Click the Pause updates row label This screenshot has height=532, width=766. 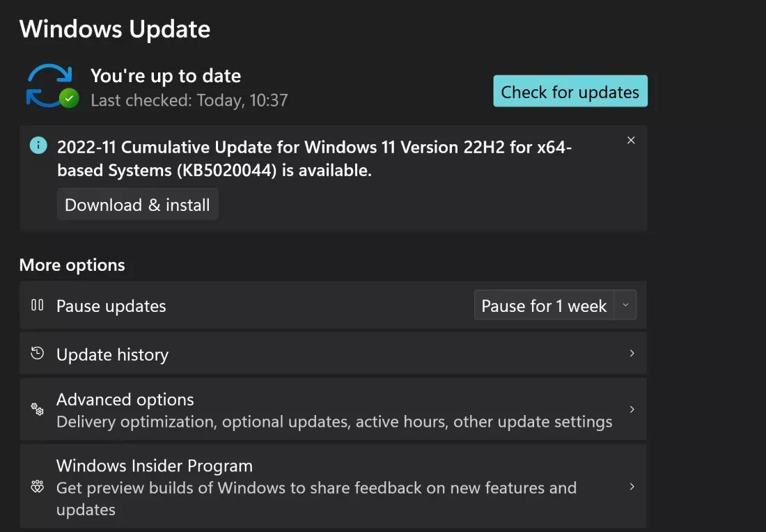tap(111, 306)
